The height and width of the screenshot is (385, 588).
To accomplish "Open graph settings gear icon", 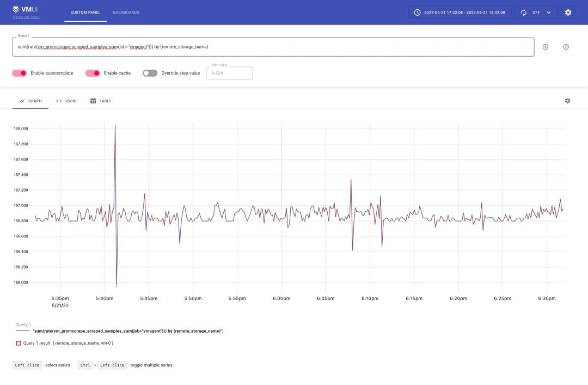I will [567, 101].
